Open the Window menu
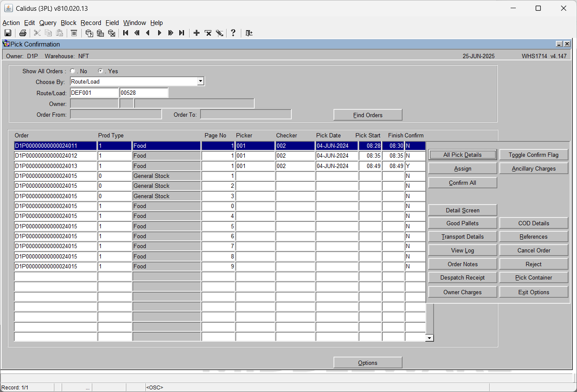577x392 pixels. (x=135, y=23)
